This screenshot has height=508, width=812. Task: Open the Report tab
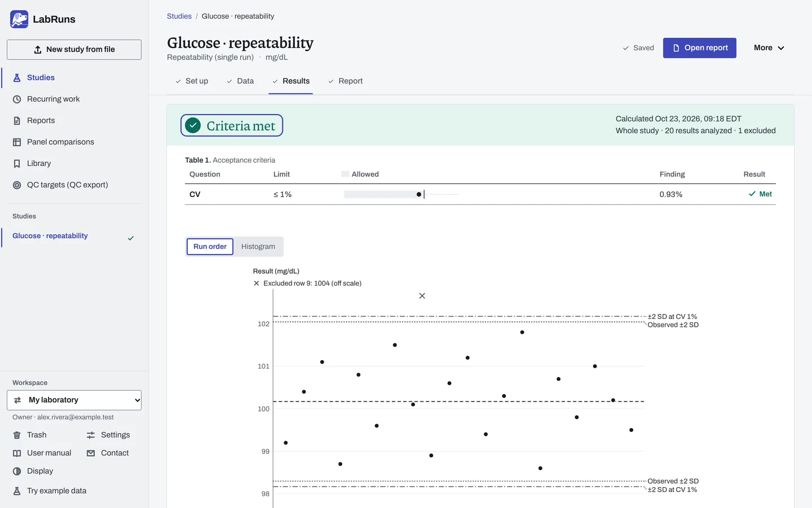click(346, 81)
